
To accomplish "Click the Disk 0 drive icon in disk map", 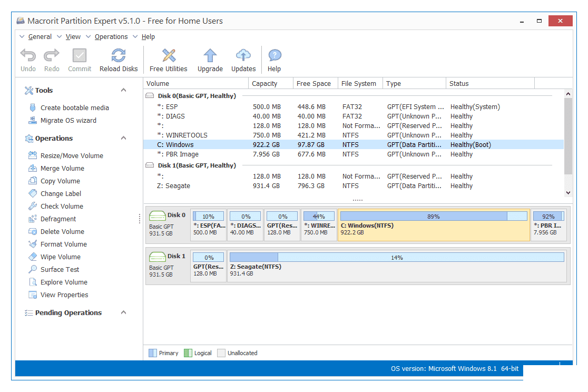I will [158, 215].
